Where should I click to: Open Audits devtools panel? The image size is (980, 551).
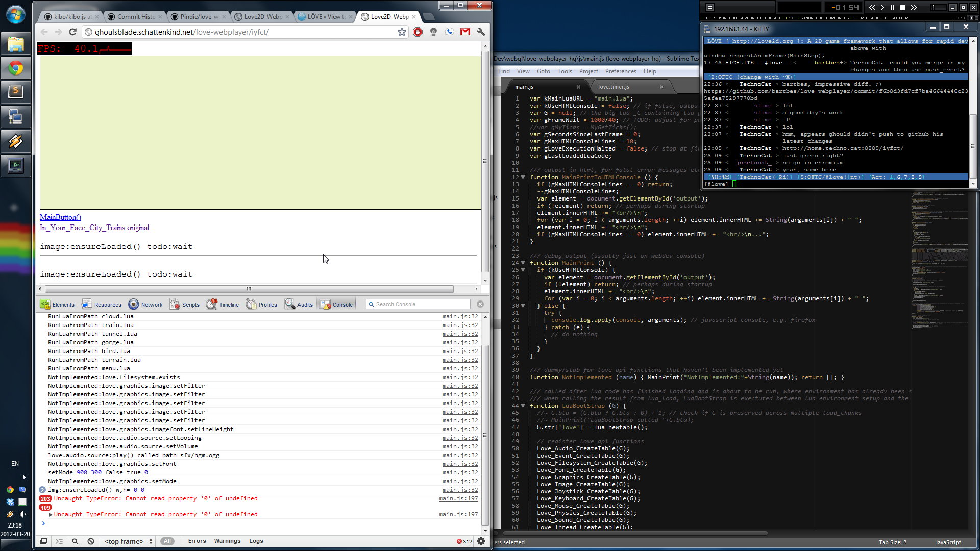[299, 304]
